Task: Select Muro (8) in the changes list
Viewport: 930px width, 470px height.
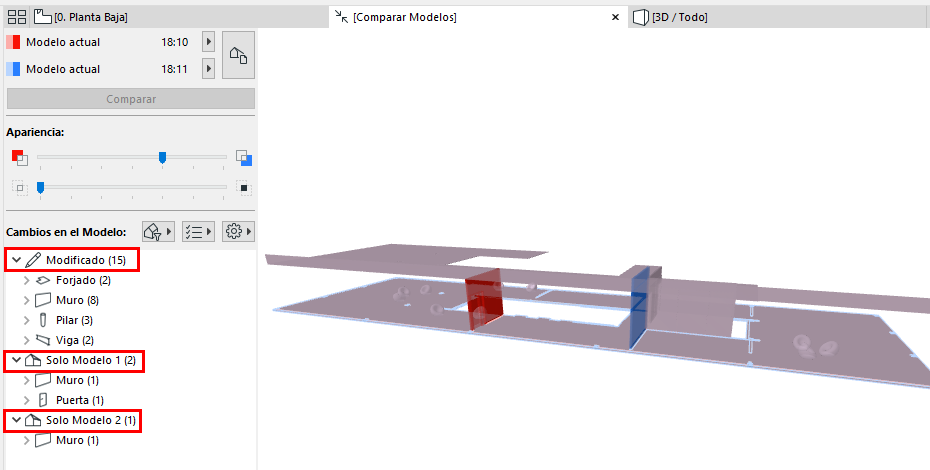Action: coord(77,300)
